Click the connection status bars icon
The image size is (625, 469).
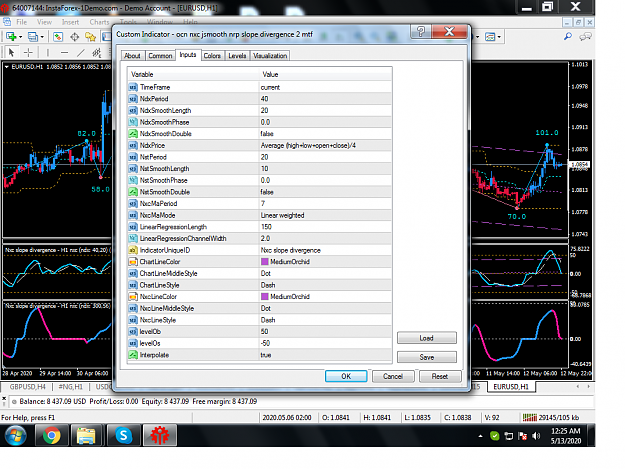530,418
